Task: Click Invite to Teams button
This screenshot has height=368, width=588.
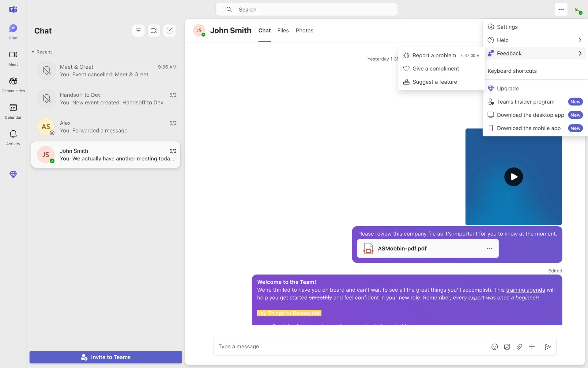Action: click(106, 357)
